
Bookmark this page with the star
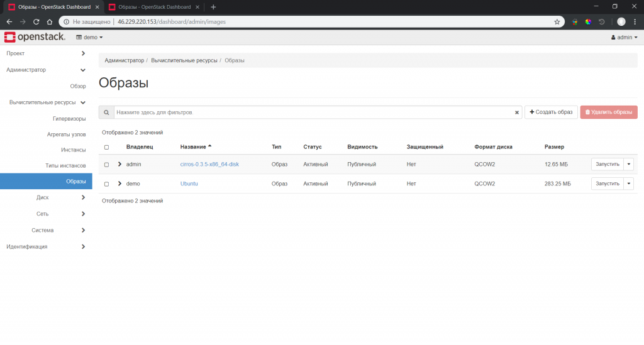(557, 22)
